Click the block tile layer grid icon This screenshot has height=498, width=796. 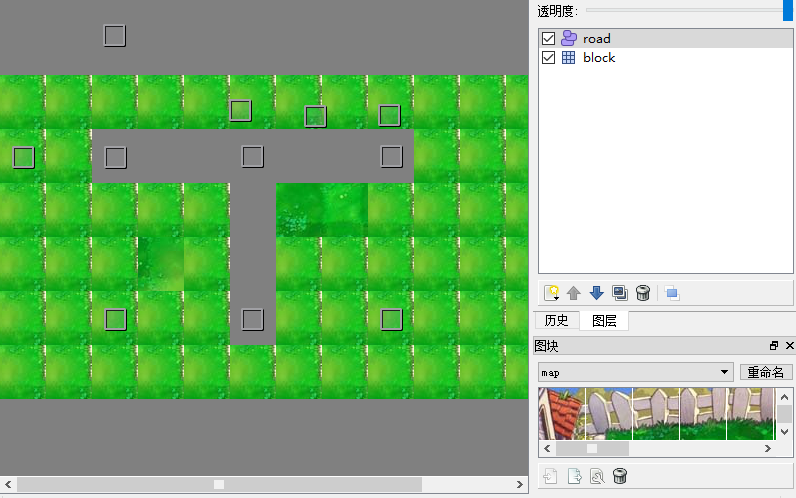coord(569,58)
